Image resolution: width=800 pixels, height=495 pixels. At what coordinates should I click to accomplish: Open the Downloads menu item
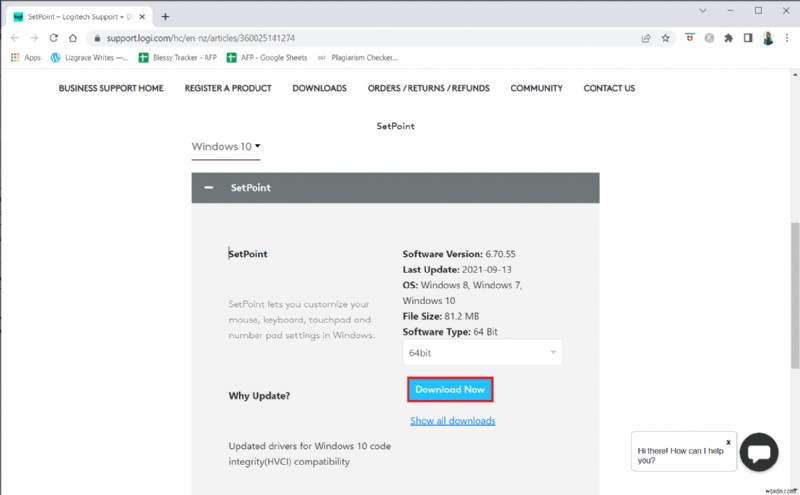point(319,88)
